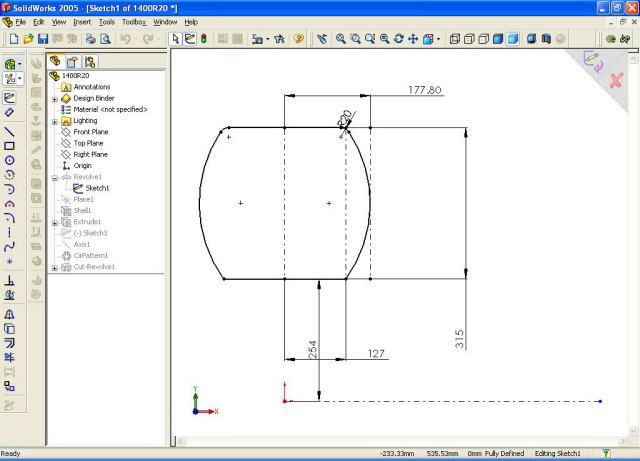Click the 177.80 dimension value
The height and width of the screenshot is (461, 640).
click(x=425, y=90)
